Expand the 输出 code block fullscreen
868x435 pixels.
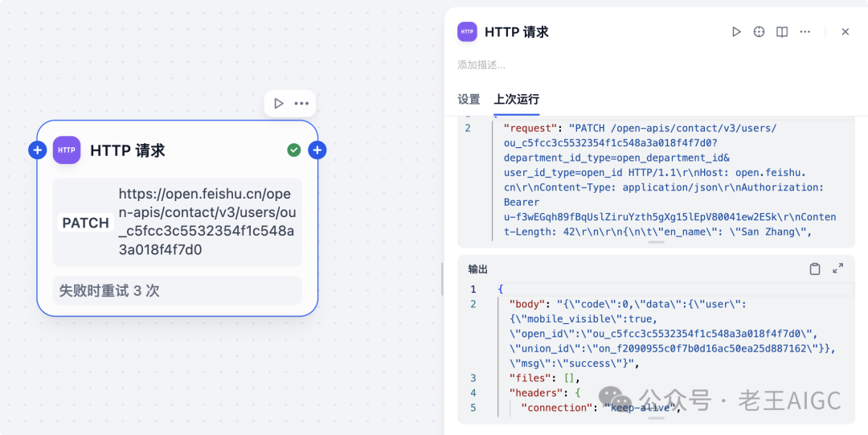838,269
